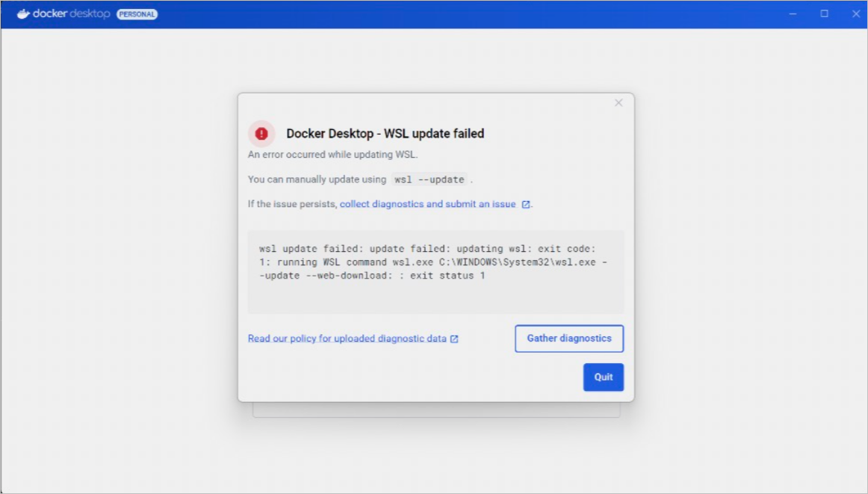Quit Docker Desktop using the Quit button
The width and height of the screenshot is (868, 494).
(x=603, y=377)
